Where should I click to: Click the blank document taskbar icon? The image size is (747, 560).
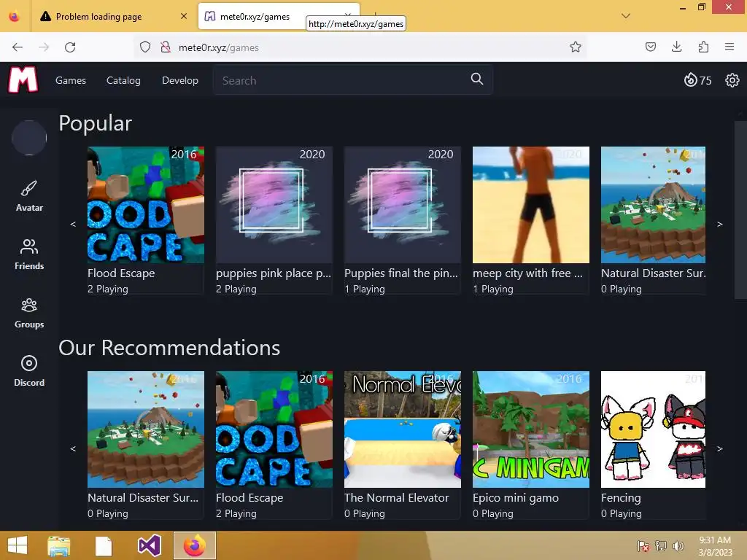coord(104,545)
